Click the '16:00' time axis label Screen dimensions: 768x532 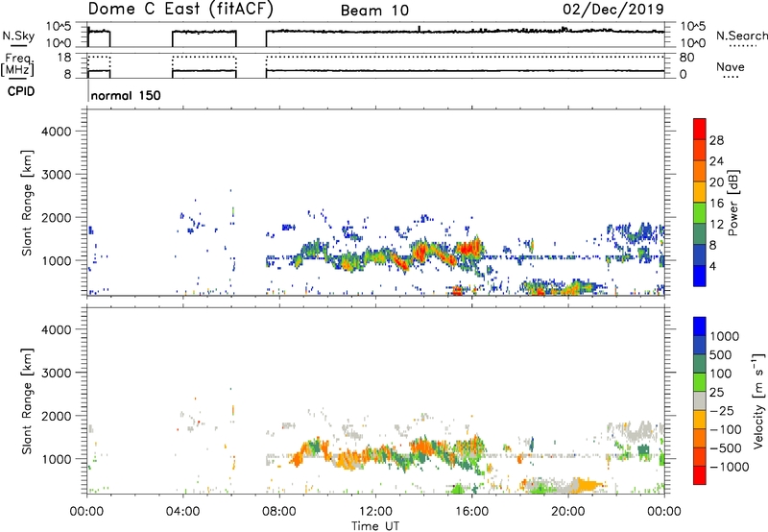(x=471, y=512)
